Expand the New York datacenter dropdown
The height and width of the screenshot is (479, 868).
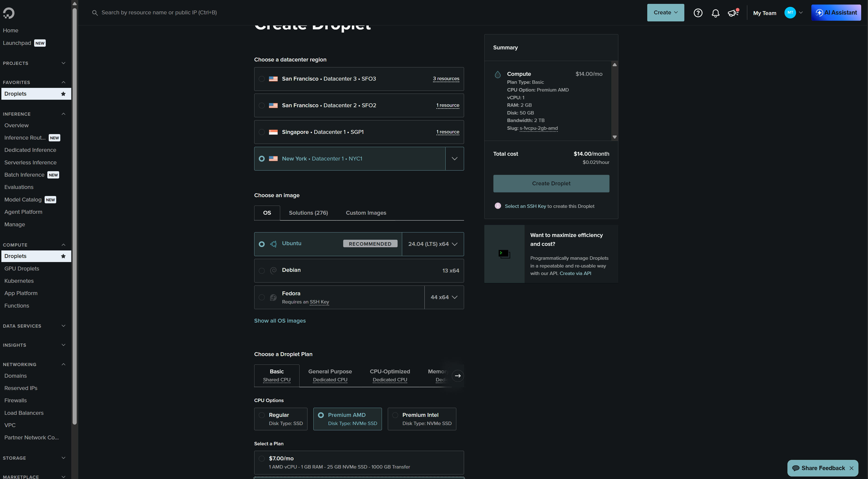[x=454, y=159]
